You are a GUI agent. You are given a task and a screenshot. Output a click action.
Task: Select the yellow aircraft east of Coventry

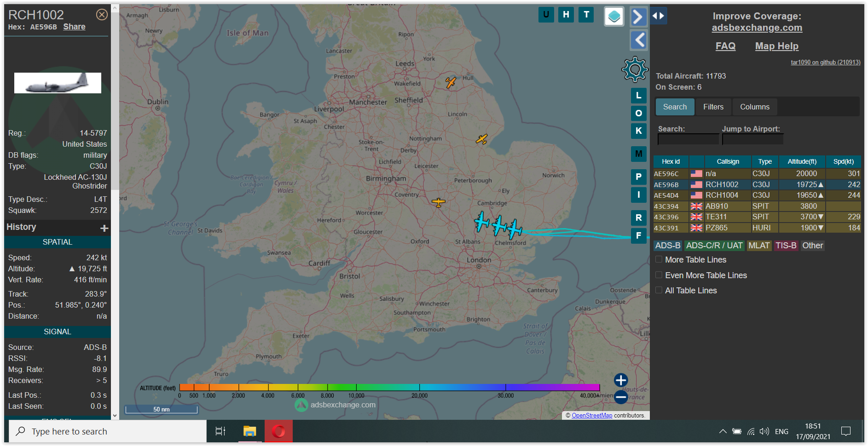[x=439, y=202]
